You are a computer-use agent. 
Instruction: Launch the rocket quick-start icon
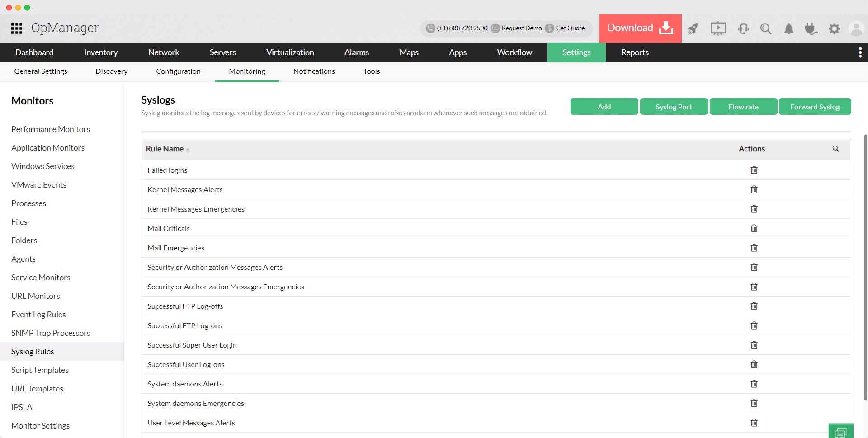(x=693, y=28)
